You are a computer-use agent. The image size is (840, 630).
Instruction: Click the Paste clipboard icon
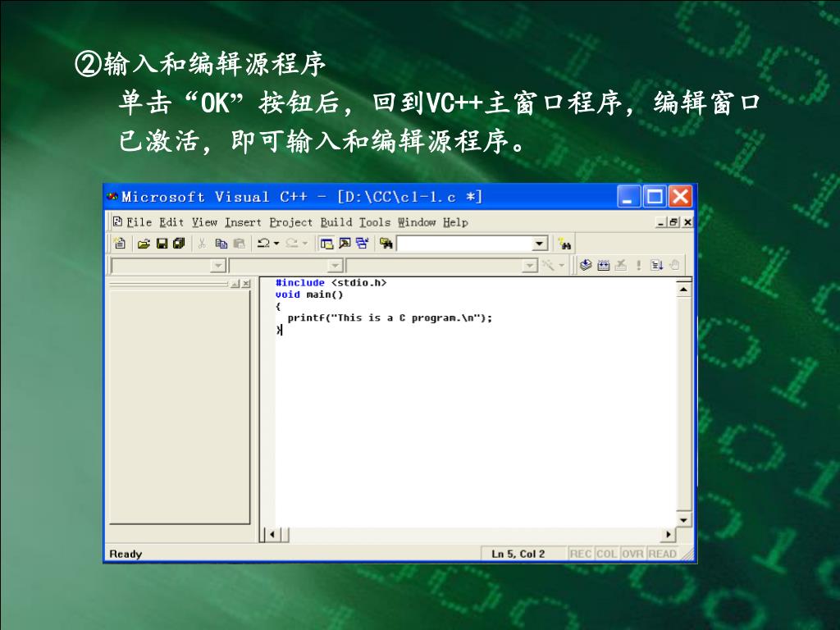(239, 244)
